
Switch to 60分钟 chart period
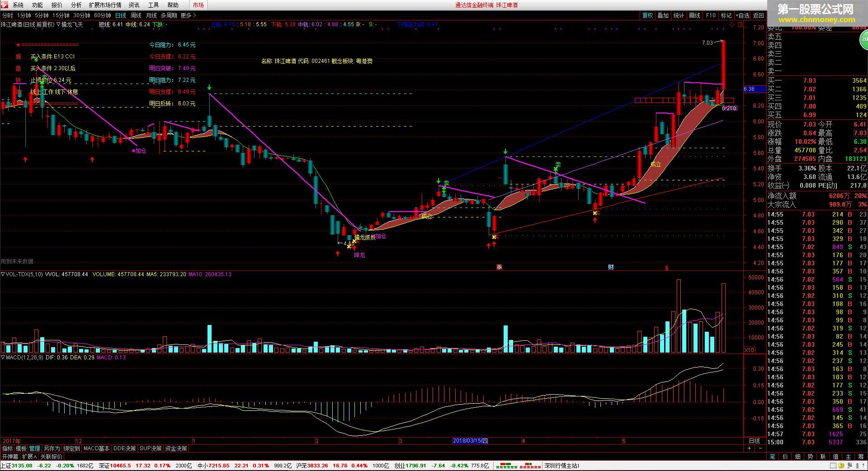coord(103,15)
